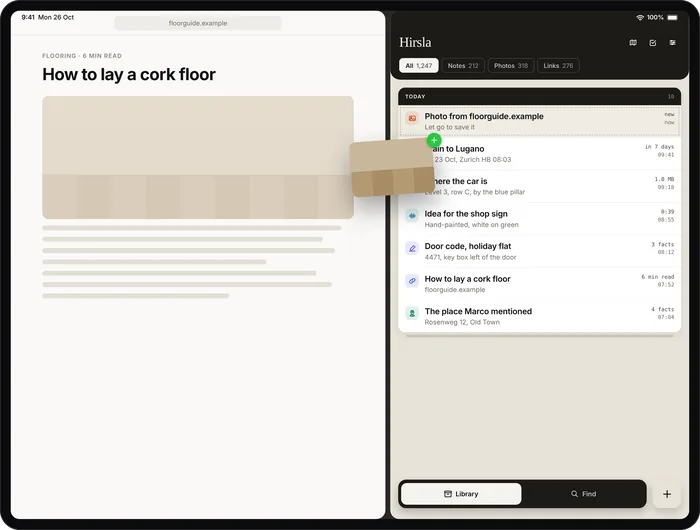Image resolution: width=700 pixels, height=530 pixels.
Task: Tap the pencil note icon beside Door code
Action: [412, 248]
